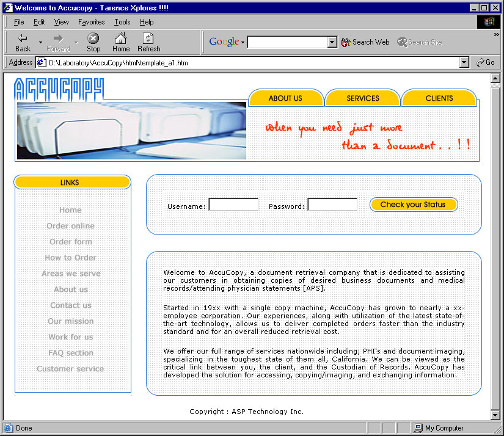Click the Copyright ASP Technology text

pos(247,412)
